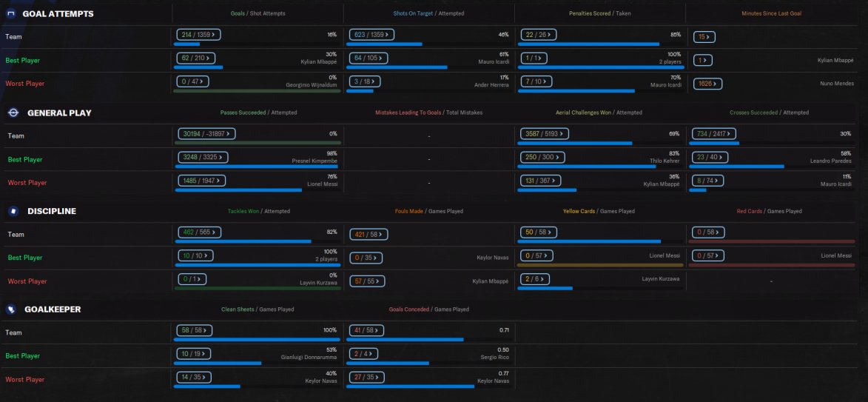868x402 pixels.
Task: Open team clean sheets 58 / 58 stat
Action: pos(196,331)
